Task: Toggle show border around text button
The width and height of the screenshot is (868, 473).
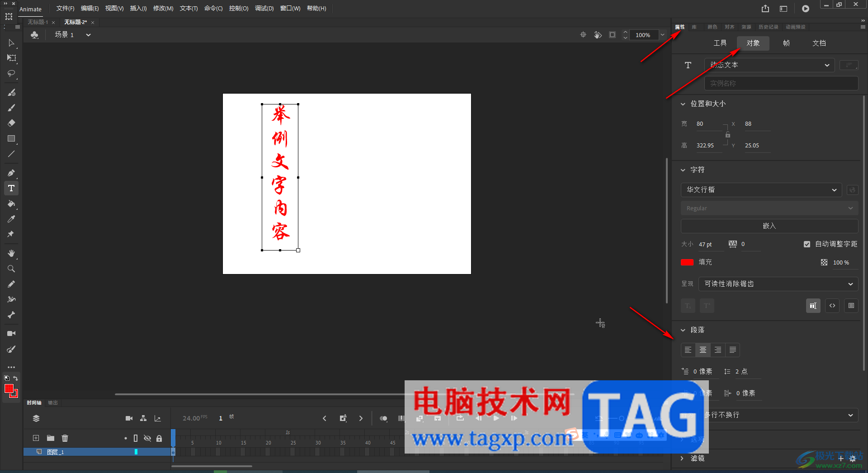Action: (x=851, y=306)
